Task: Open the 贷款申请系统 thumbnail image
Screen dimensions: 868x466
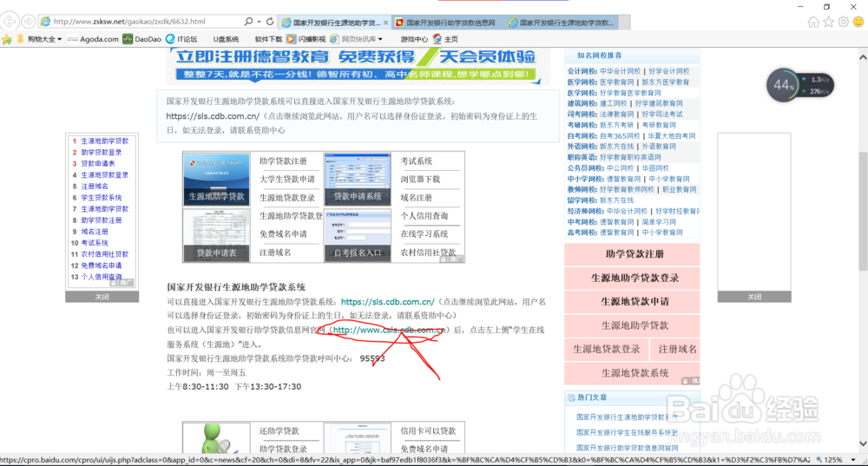Action: (x=358, y=180)
